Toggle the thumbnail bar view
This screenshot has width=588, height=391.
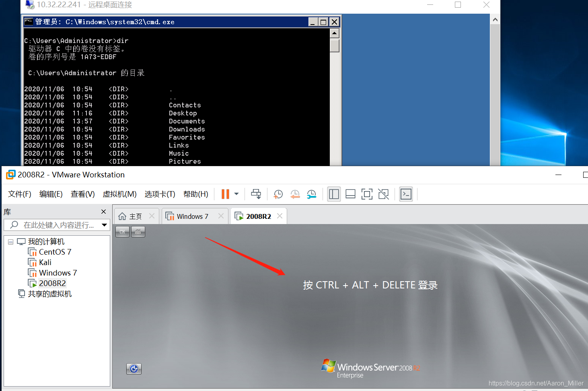pyautogui.click(x=350, y=194)
